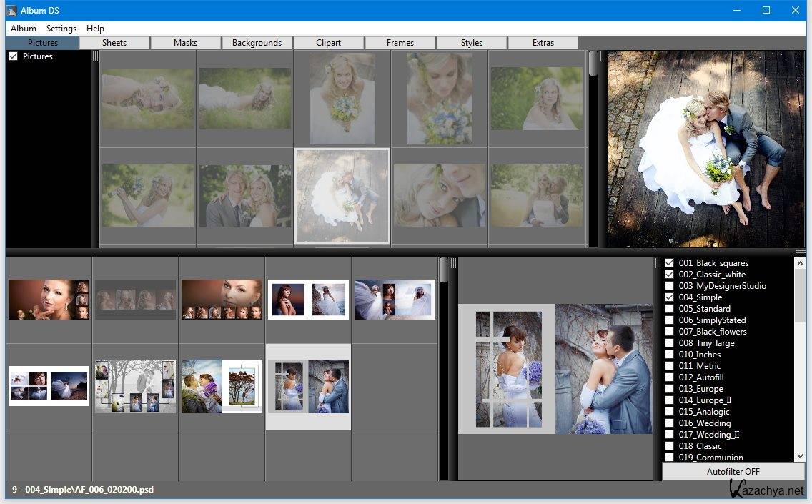Click the Album DS app icon in title bar
The height and width of the screenshot is (504, 812).
pyautogui.click(x=11, y=10)
